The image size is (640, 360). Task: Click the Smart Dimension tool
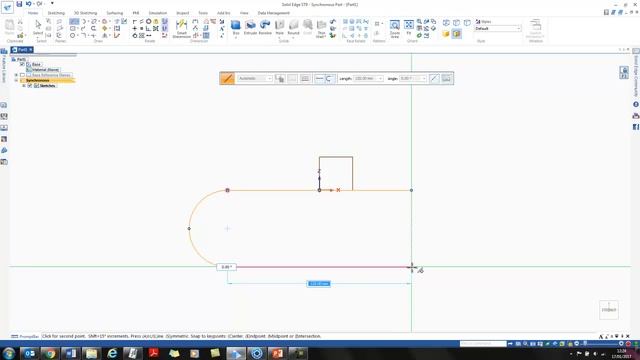pos(182,29)
